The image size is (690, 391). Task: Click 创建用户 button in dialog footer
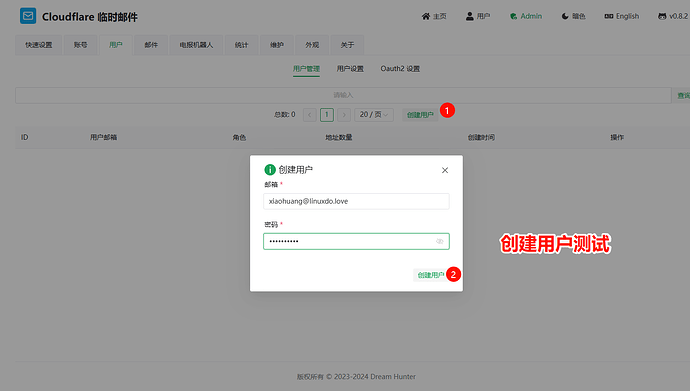click(x=430, y=275)
